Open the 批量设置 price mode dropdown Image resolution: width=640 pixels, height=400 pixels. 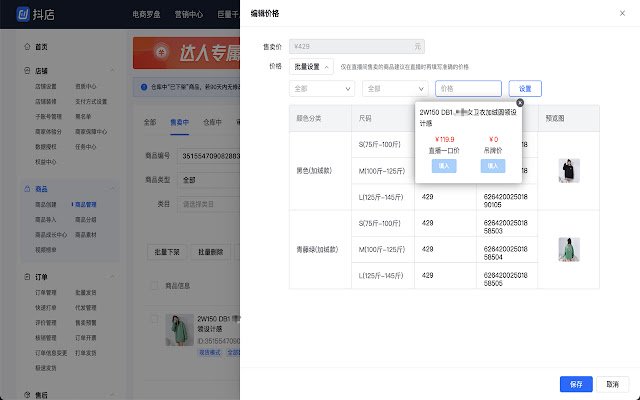[311, 67]
